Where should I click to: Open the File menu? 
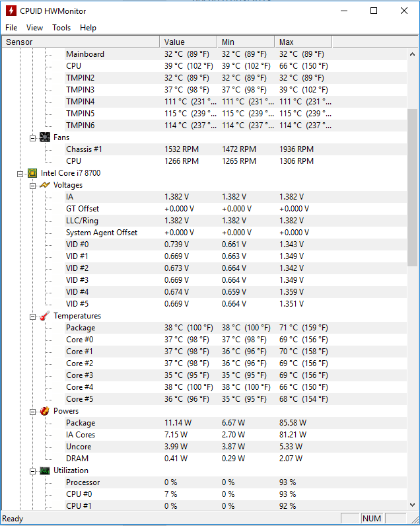[x=11, y=28]
